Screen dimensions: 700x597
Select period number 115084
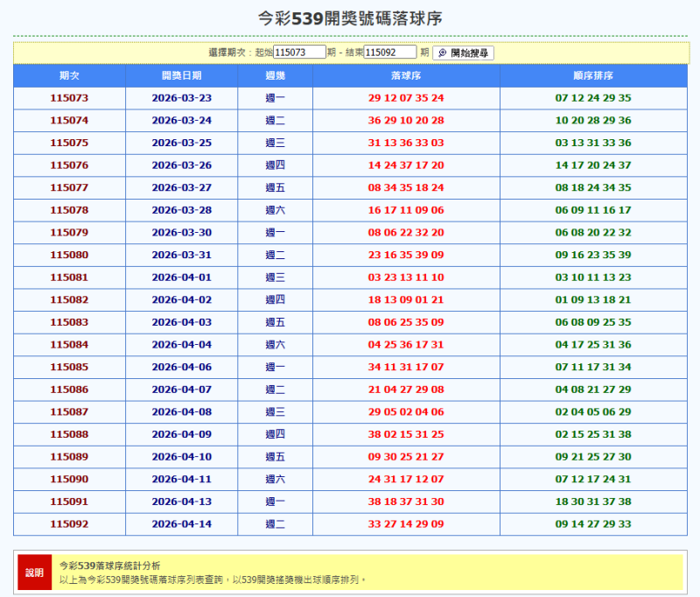[x=69, y=345]
